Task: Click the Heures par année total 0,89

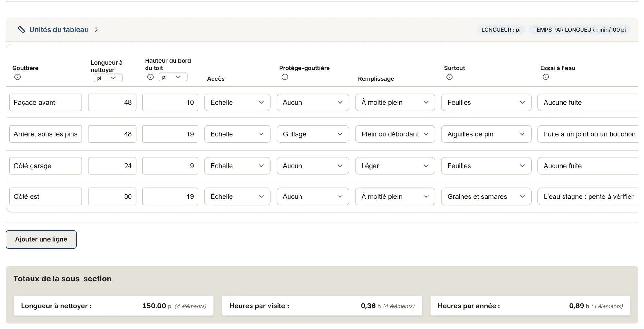Action: coord(576,306)
